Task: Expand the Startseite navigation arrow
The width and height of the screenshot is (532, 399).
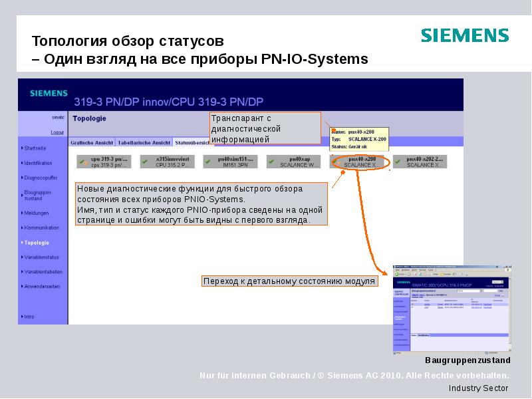Action: pos(21,148)
